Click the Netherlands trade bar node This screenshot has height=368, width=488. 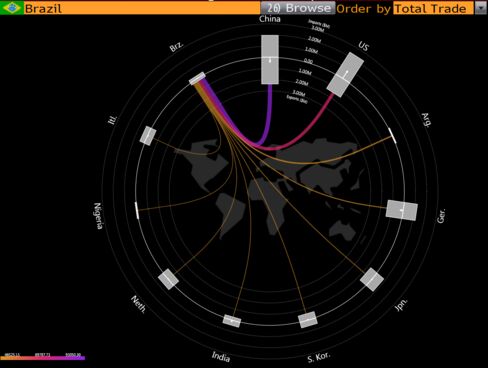point(168,279)
